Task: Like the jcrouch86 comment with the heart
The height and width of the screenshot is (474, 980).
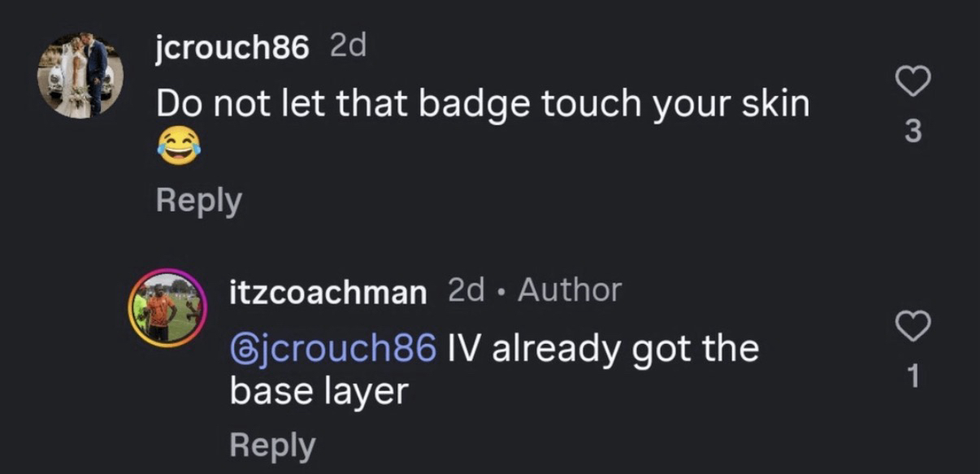Action: [912, 81]
